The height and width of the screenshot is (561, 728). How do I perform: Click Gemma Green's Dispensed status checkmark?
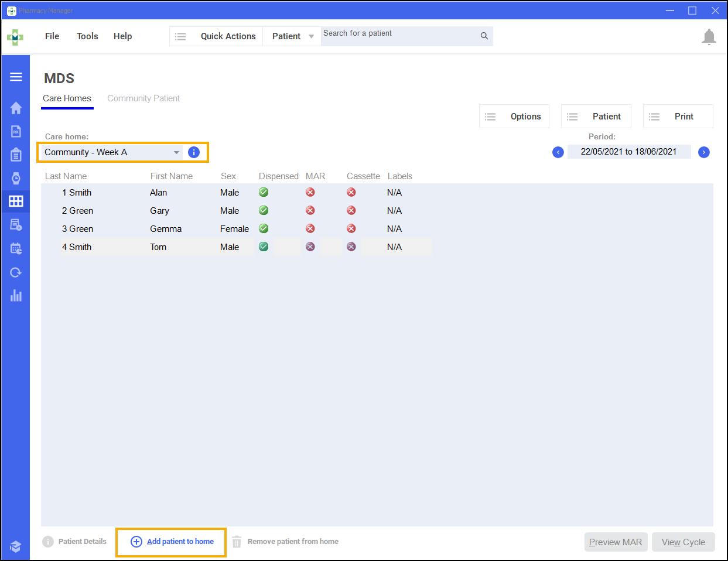[264, 229]
